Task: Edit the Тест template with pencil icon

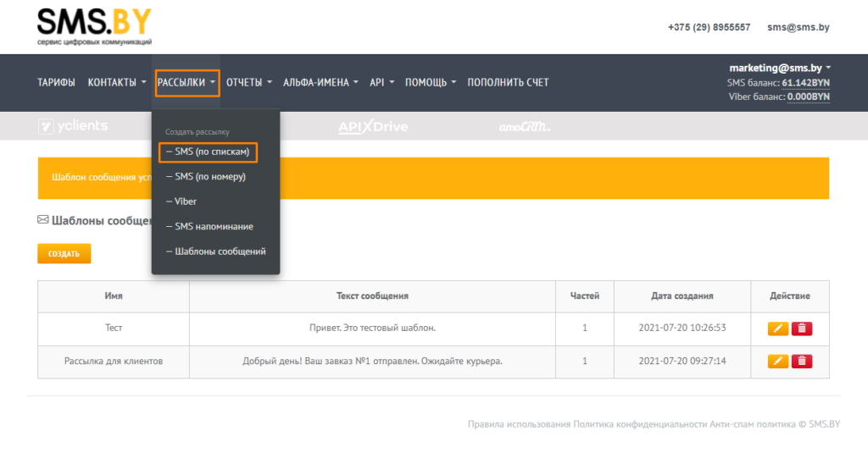Action: pos(778,329)
